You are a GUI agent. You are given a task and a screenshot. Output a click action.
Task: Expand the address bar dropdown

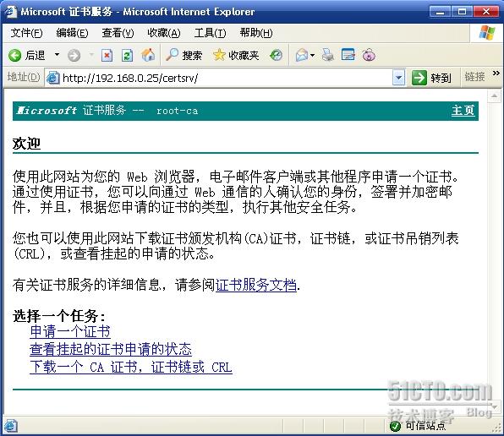pos(399,78)
